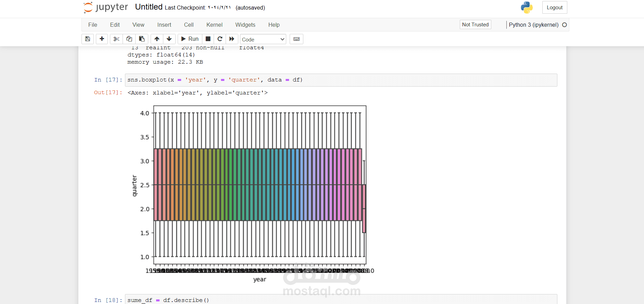Click into the sume_df = df.describe() cell

pyautogui.click(x=341, y=299)
